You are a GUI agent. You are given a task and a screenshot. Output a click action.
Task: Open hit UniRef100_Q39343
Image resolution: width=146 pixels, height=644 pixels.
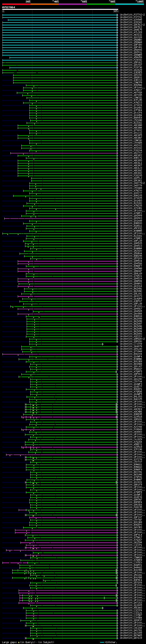click(131, 22)
